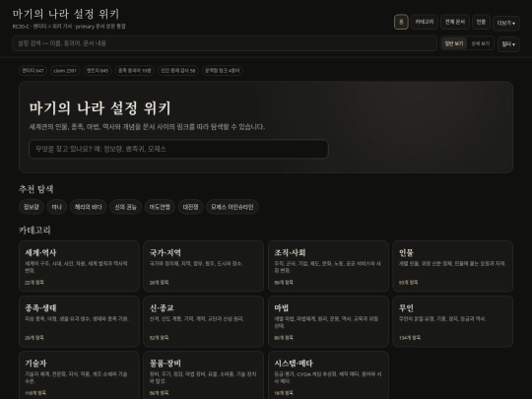Open the 신·종교 category card
Image resolution: width=532 pixels, height=399 pixels.
pos(203,321)
